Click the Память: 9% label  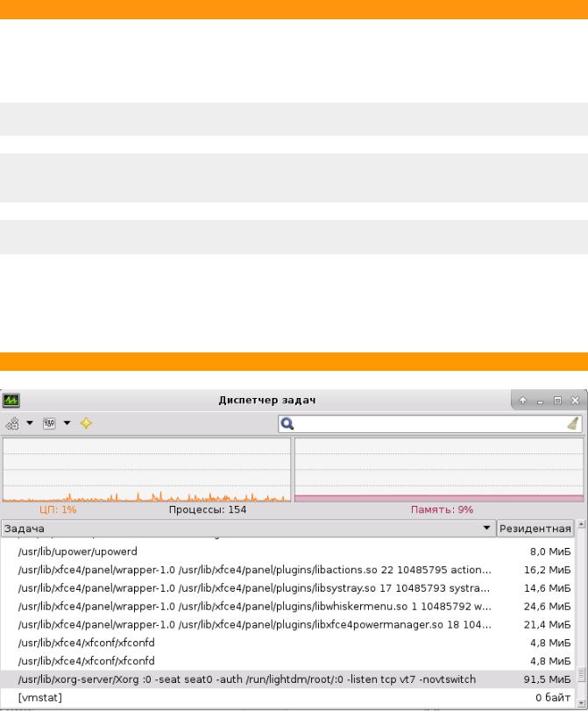pyautogui.click(x=442, y=509)
